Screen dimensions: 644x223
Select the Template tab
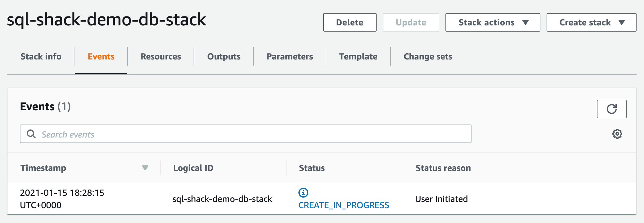pos(358,57)
